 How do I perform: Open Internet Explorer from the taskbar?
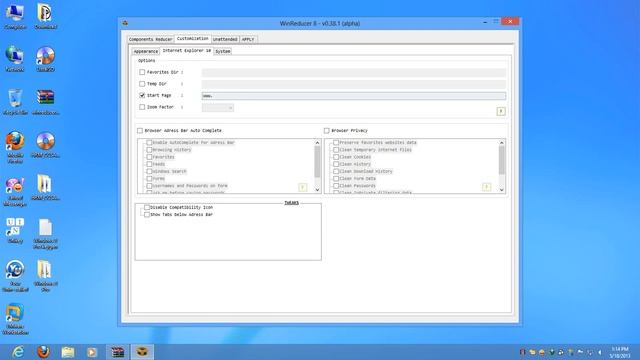click(x=18, y=352)
